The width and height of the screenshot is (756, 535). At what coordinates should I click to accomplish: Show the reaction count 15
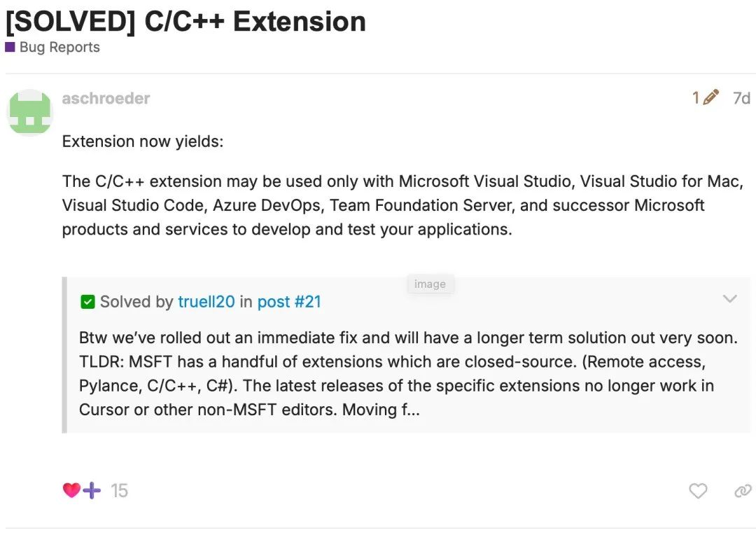tap(119, 491)
